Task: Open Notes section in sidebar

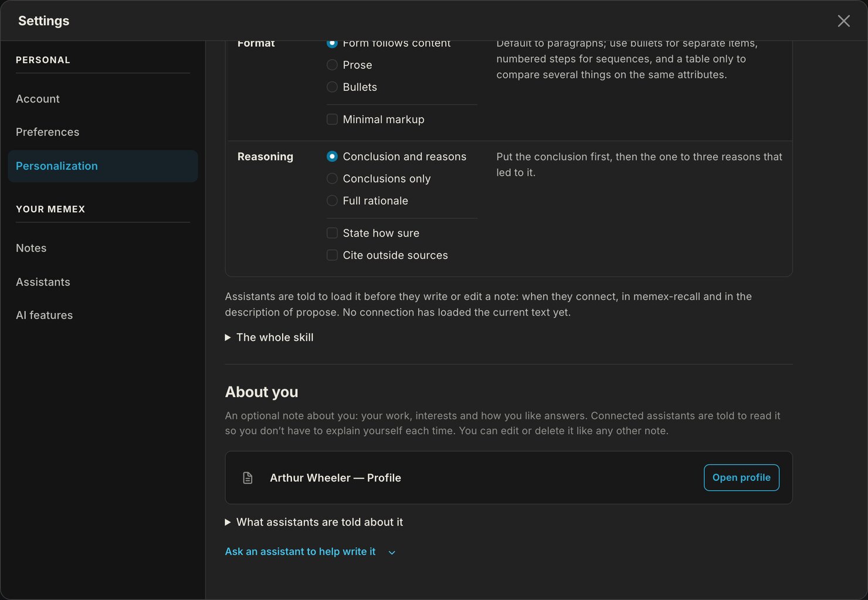Action: tap(103, 248)
